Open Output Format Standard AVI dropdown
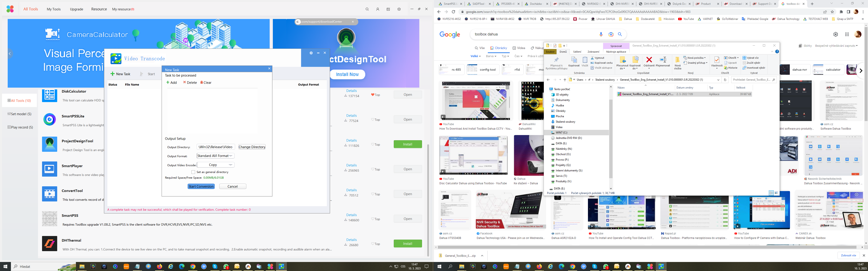Image resolution: width=868 pixels, height=271 pixels. [x=216, y=156]
